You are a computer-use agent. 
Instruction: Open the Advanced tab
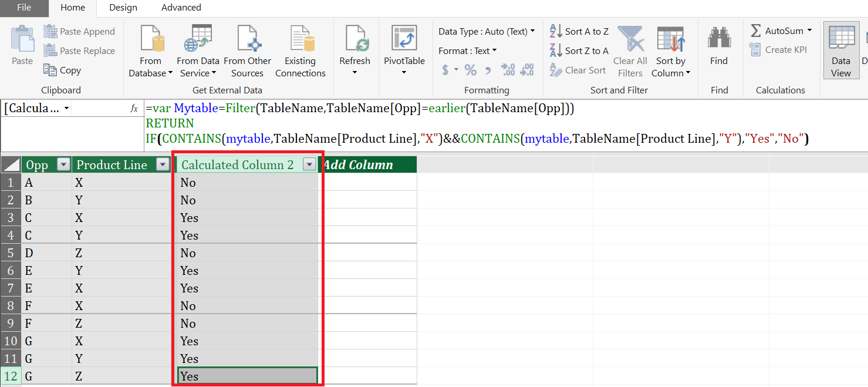(x=181, y=8)
